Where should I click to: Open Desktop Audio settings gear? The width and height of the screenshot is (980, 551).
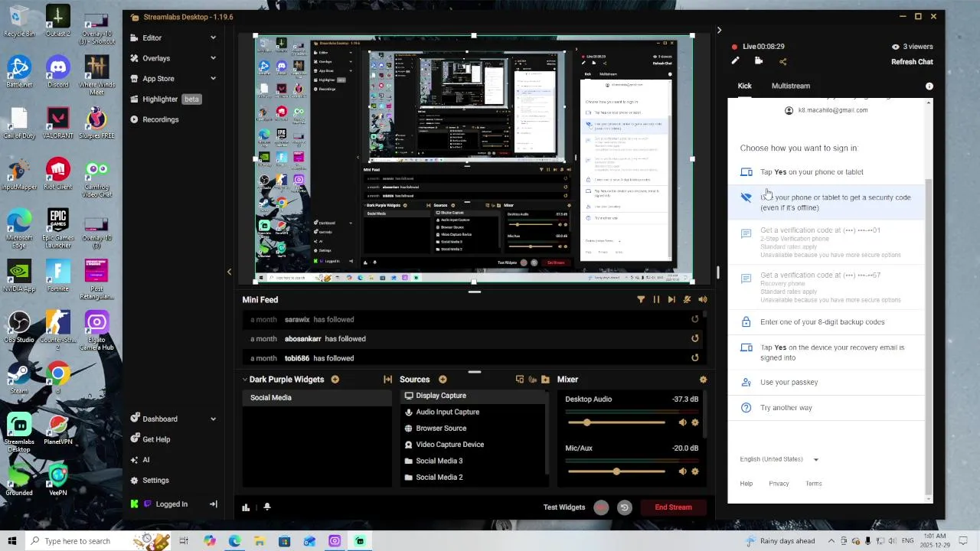[x=695, y=422]
